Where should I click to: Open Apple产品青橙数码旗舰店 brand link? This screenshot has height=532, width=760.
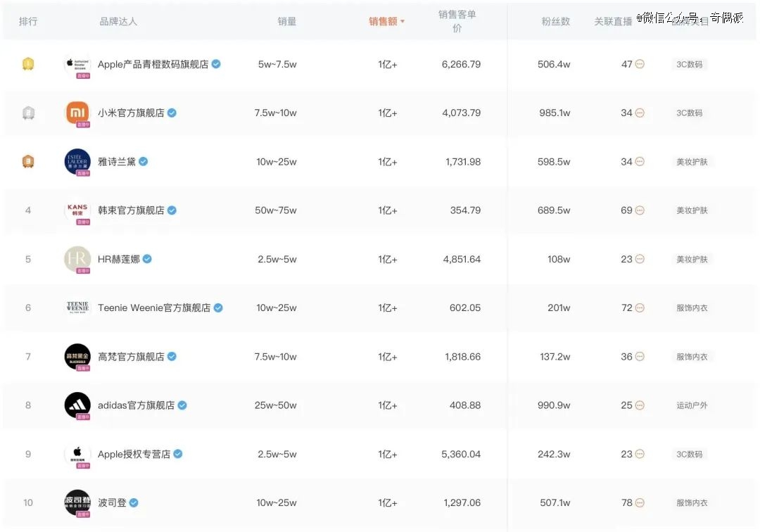point(153,64)
